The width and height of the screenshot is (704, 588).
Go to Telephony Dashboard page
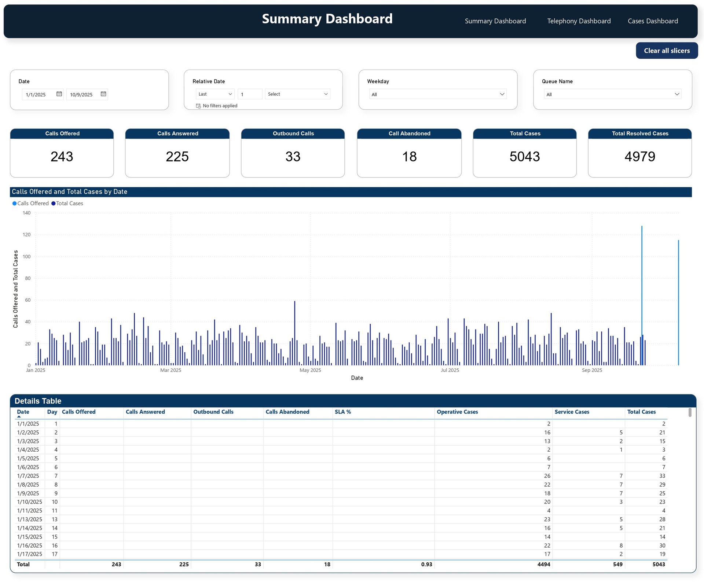tap(579, 21)
